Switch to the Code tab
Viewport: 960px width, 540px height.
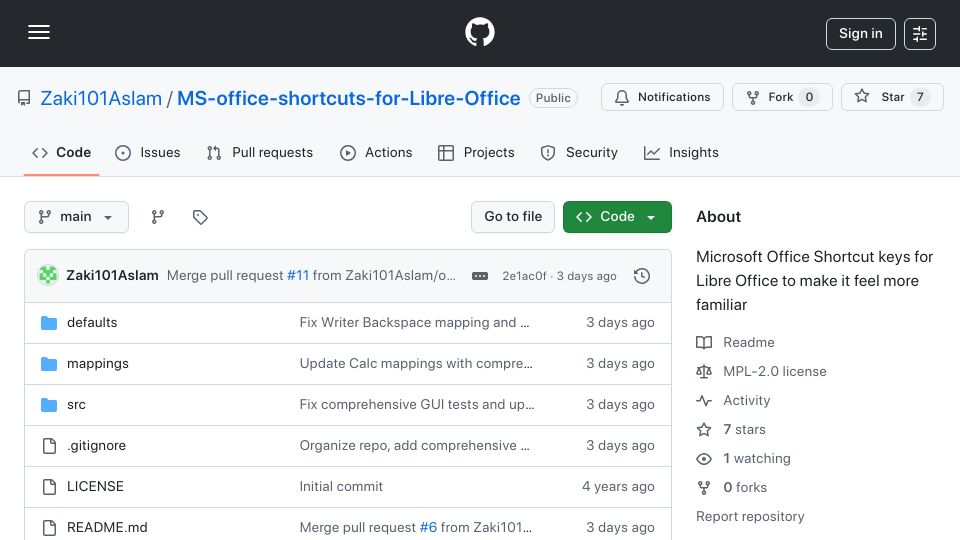61,152
